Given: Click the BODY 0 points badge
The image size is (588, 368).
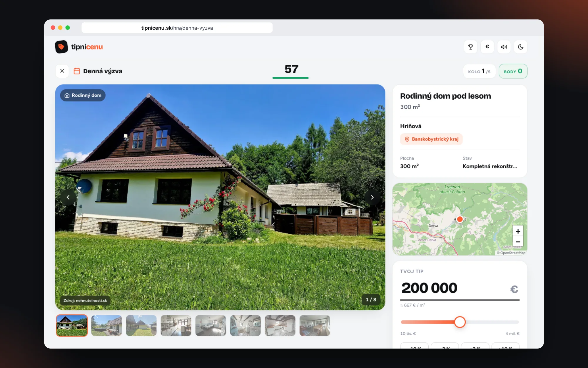Looking at the screenshot, I should 513,71.
